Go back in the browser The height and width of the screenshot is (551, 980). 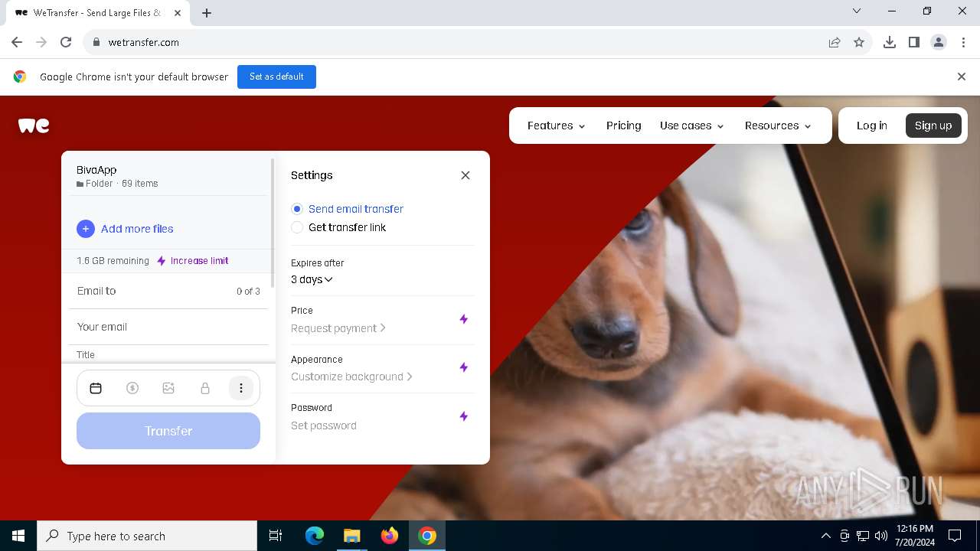point(17,42)
